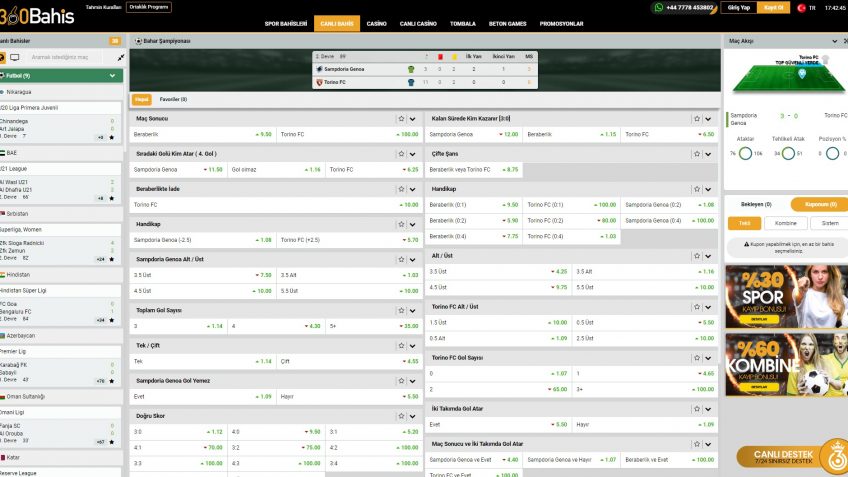Select Tekli bet type

[745, 223]
